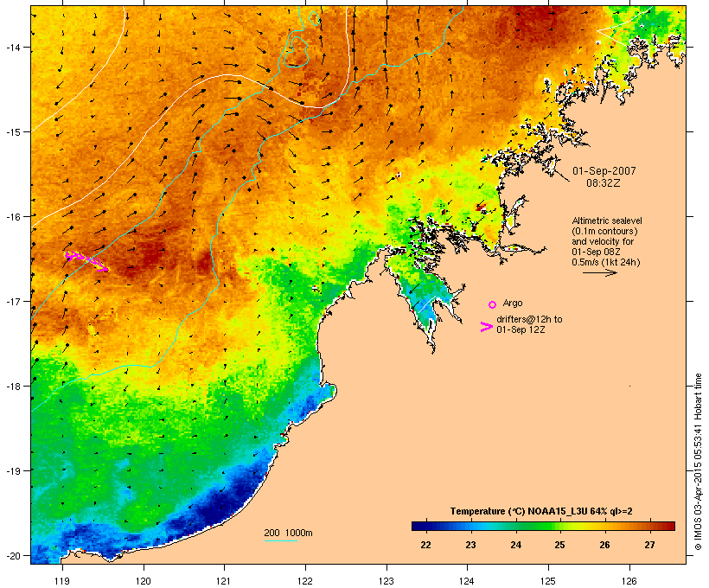Click the closed cyan contour loop near 122E
Screen dimensions: 709x588
(x=297, y=53)
